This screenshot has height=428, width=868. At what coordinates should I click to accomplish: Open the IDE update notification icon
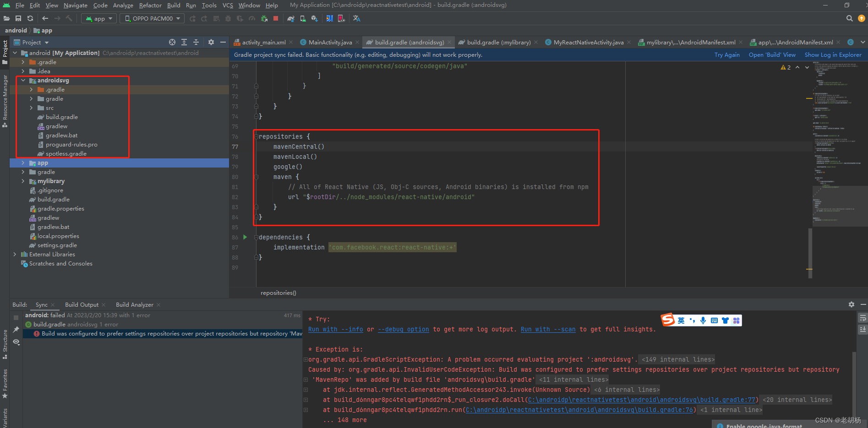coord(861,18)
